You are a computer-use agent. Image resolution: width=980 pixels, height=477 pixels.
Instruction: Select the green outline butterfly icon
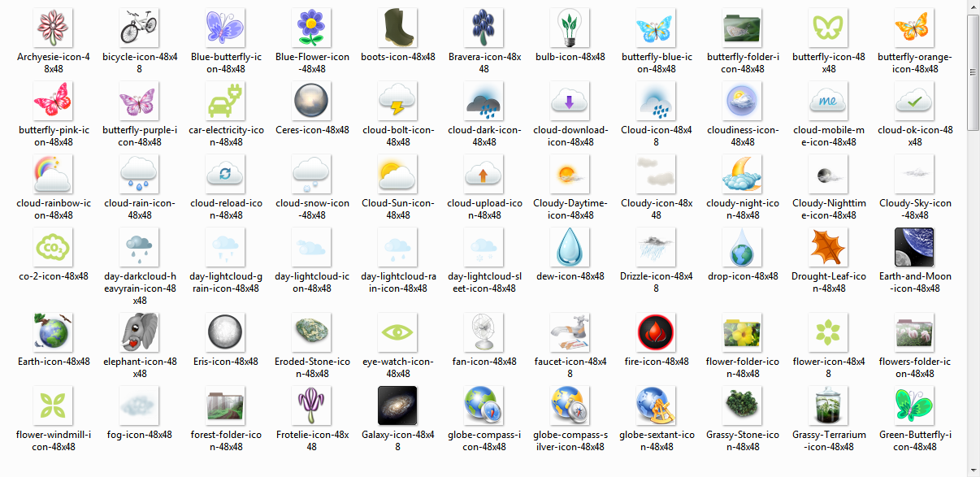click(829, 28)
